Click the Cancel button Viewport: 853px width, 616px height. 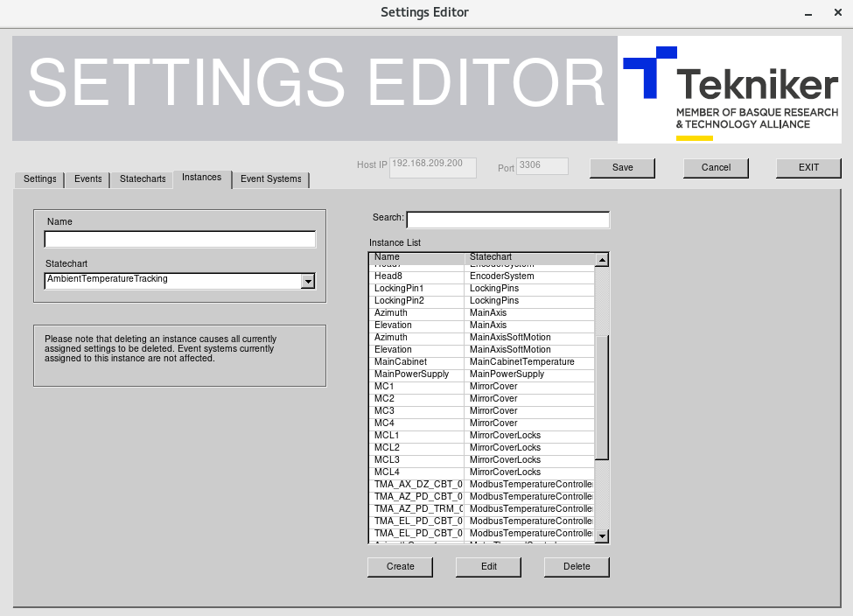pyautogui.click(x=716, y=168)
